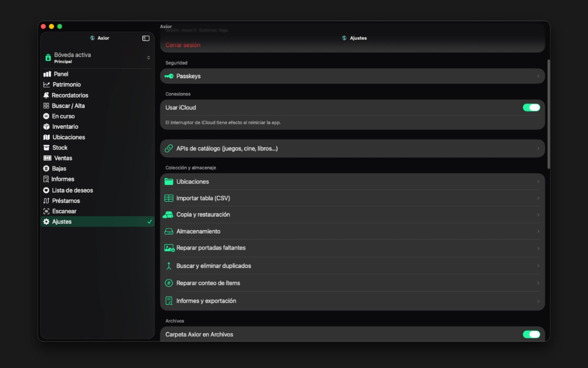The image size is (588, 368).
Task: Click the iCloud restart notice text
Action: point(223,122)
